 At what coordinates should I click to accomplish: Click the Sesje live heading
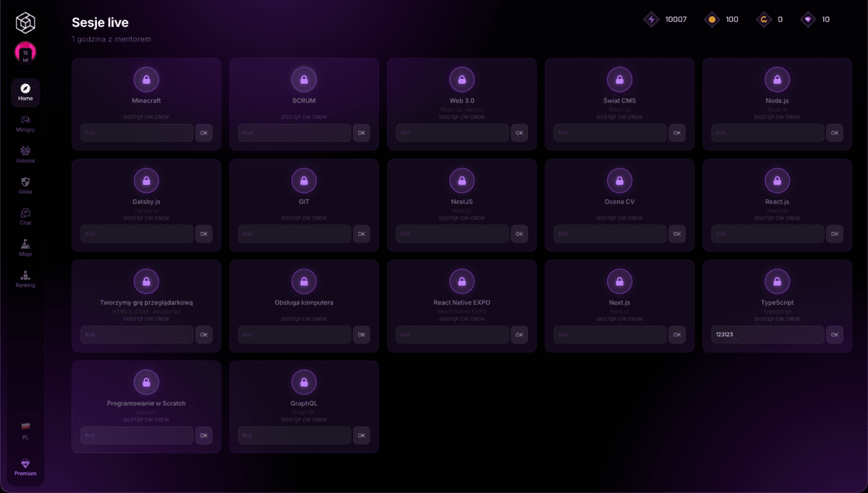[x=101, y=23]
